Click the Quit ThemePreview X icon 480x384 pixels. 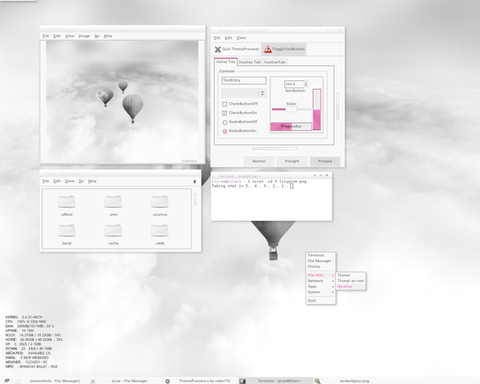218,49
